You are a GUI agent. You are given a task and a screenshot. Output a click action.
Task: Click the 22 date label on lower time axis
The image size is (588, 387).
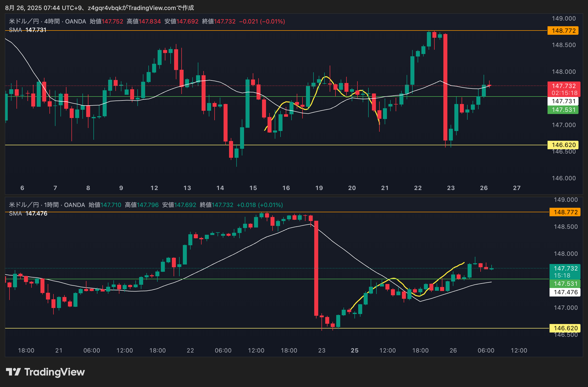click(x=190, y=350)
